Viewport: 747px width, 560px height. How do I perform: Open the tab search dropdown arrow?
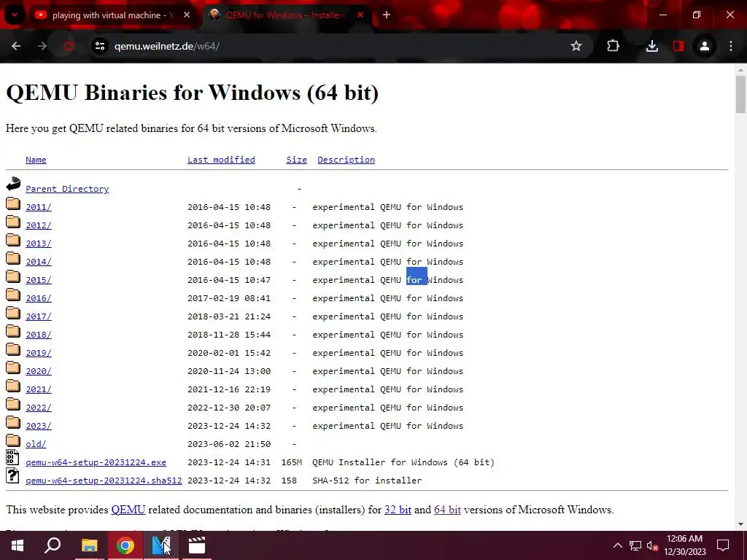coord(15,15)
